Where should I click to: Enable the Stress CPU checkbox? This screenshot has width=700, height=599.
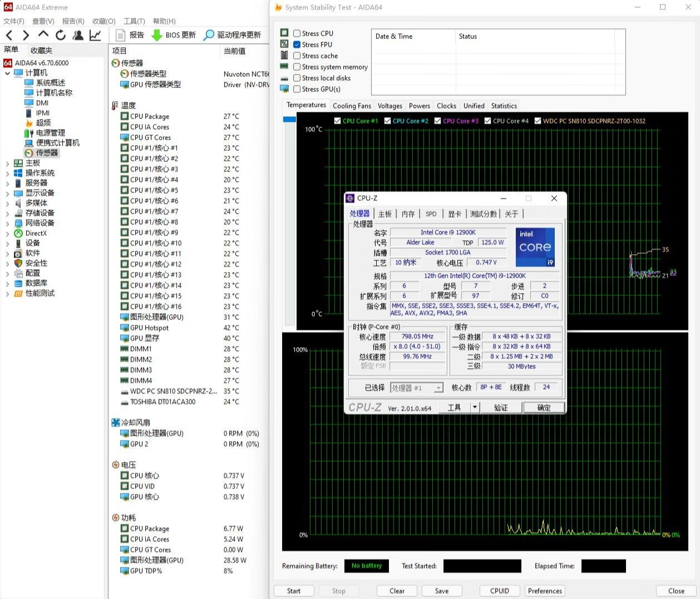click(x=297, y=33)
